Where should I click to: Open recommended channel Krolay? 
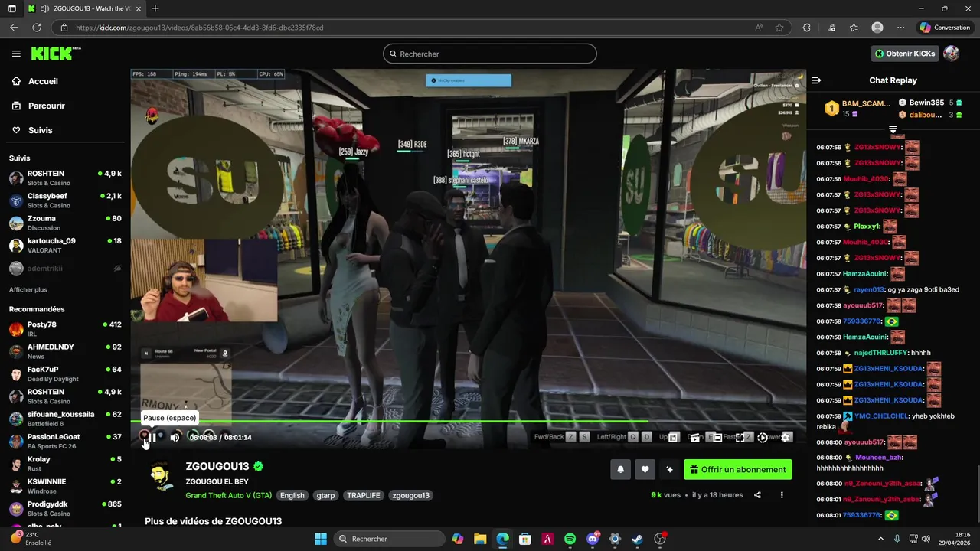(65, 463)
